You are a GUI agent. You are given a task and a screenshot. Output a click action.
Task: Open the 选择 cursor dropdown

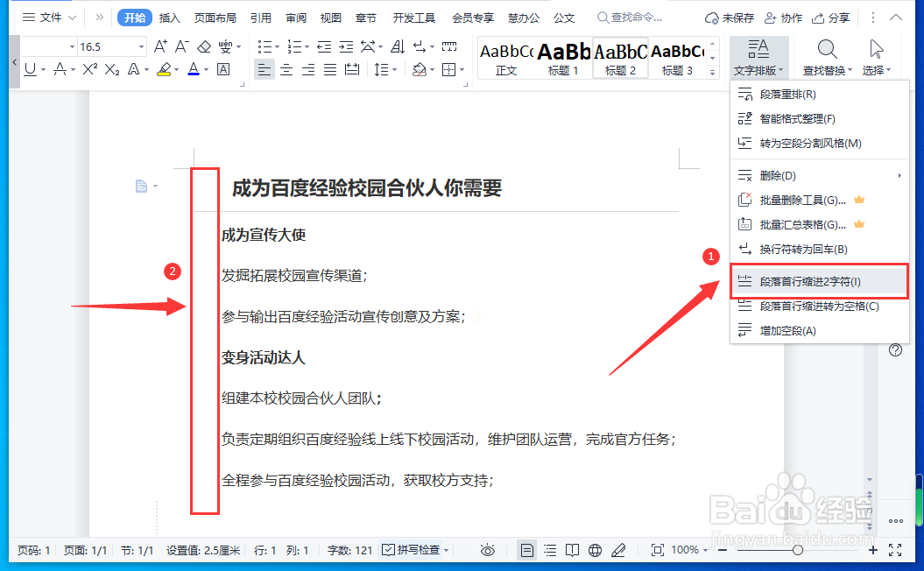point(877,57)
